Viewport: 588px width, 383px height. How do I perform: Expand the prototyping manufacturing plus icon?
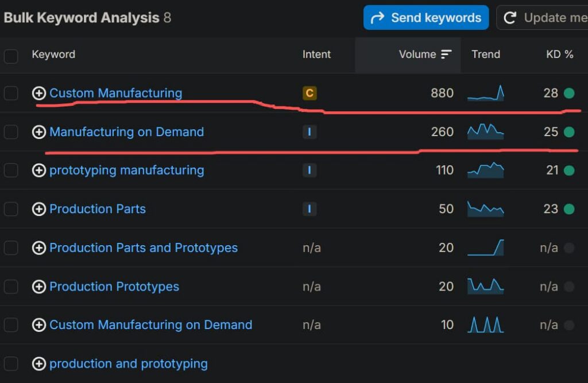tap(39, 171)
